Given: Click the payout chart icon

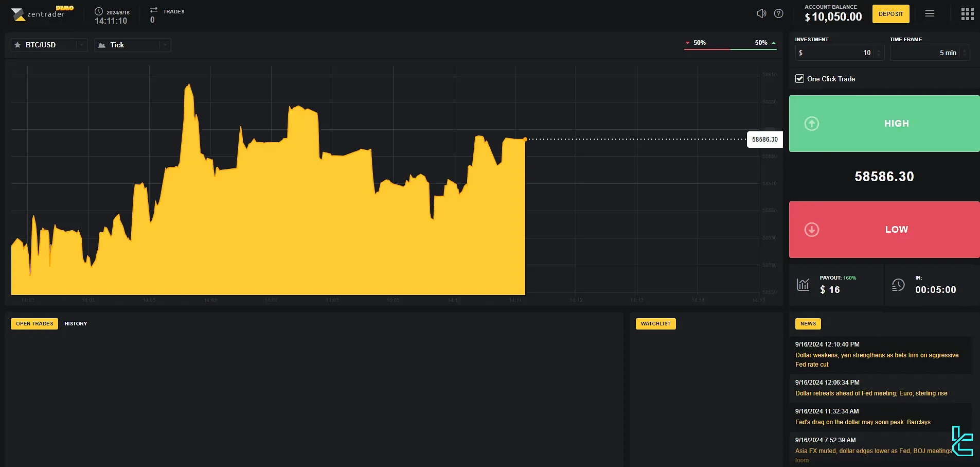Looking at the screenshot, I should click(x=803, y=284).
